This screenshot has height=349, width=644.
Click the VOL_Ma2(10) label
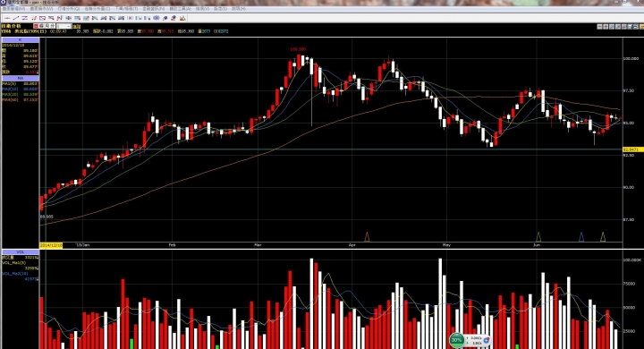(x=15, y=273)
